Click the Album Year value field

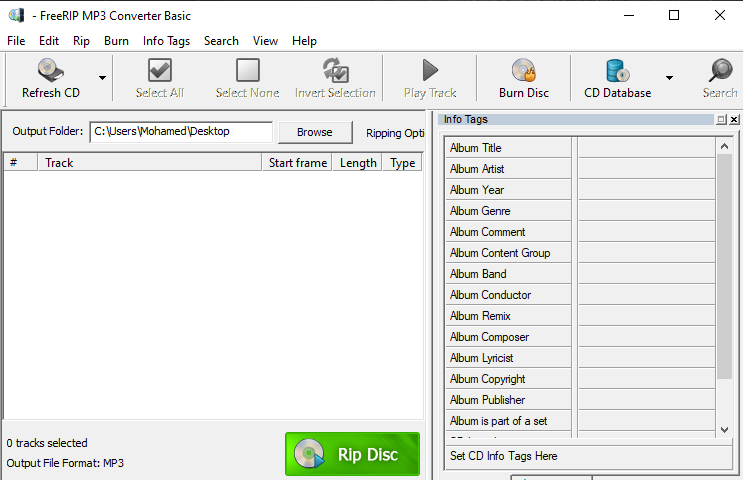coord(646,190)
